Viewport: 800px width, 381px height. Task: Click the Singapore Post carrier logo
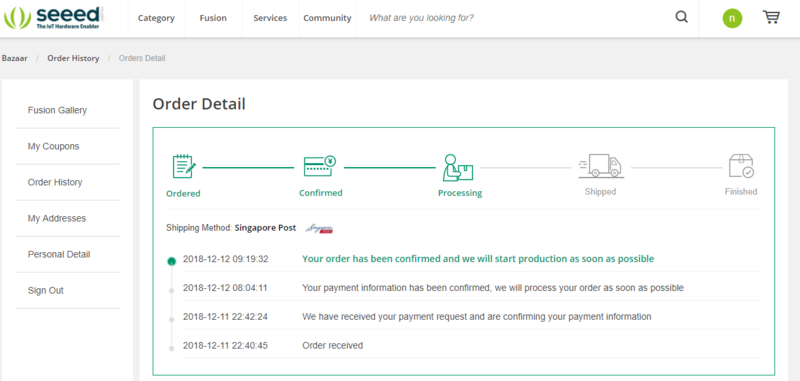[x=319, y=228]
